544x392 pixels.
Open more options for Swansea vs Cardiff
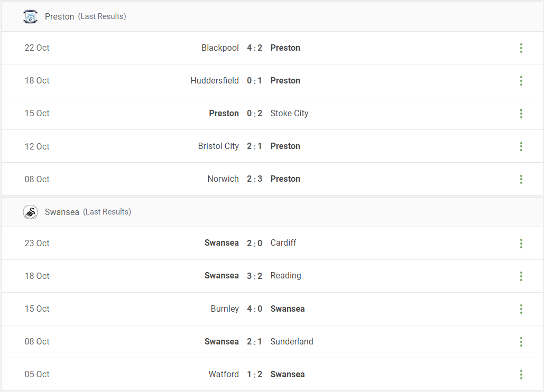click(x=521, y=244)
